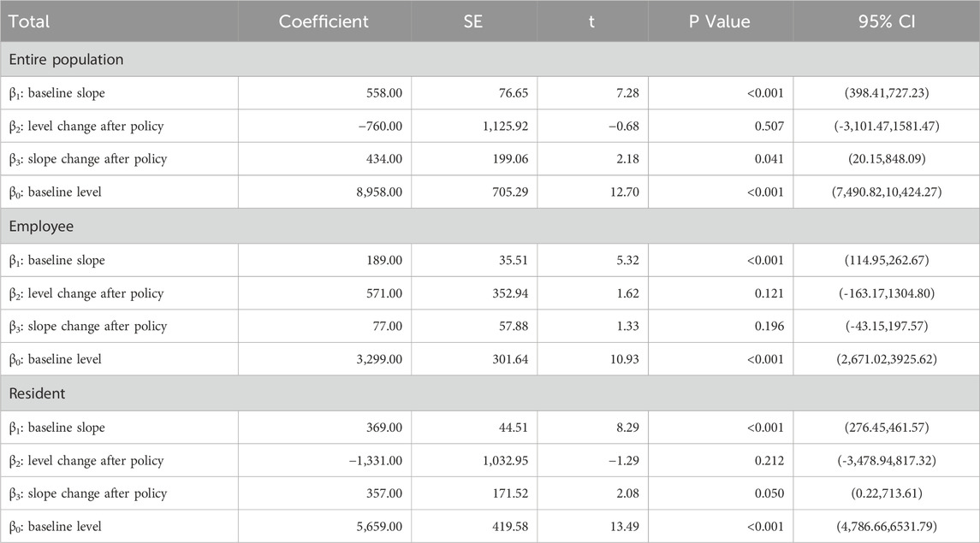Click t value 7.28

(x=627, y=93)
